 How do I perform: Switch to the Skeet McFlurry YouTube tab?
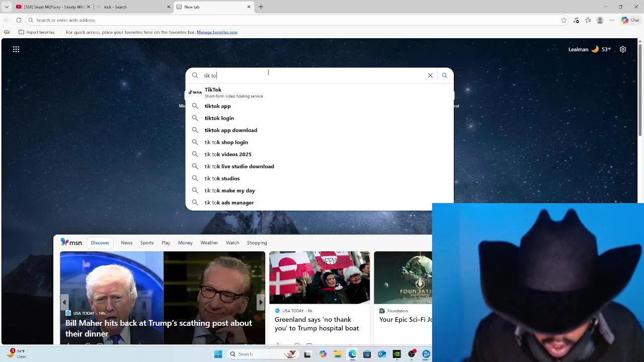coord(53,7)
